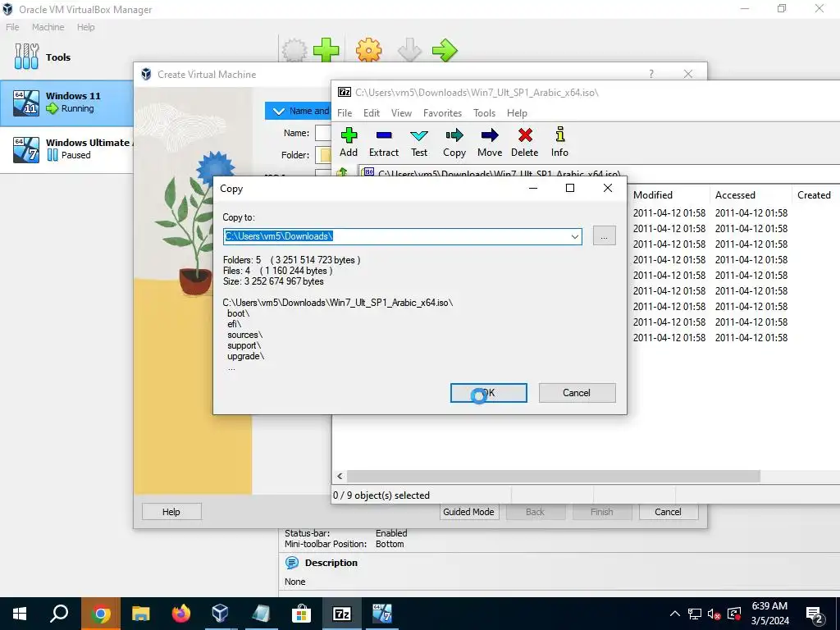Open 7-Zip Help menu
Viewport: 840px width, 630px height.
pos(517,113)
